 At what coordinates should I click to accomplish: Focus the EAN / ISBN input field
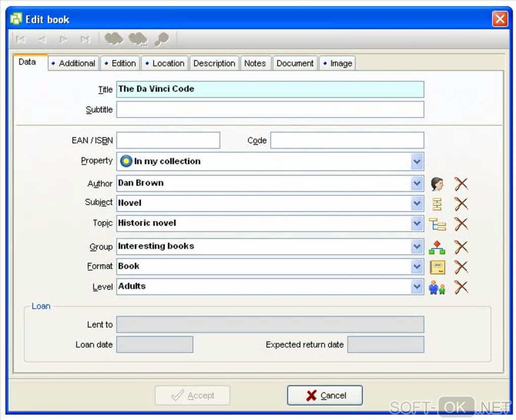coord(168,140)
